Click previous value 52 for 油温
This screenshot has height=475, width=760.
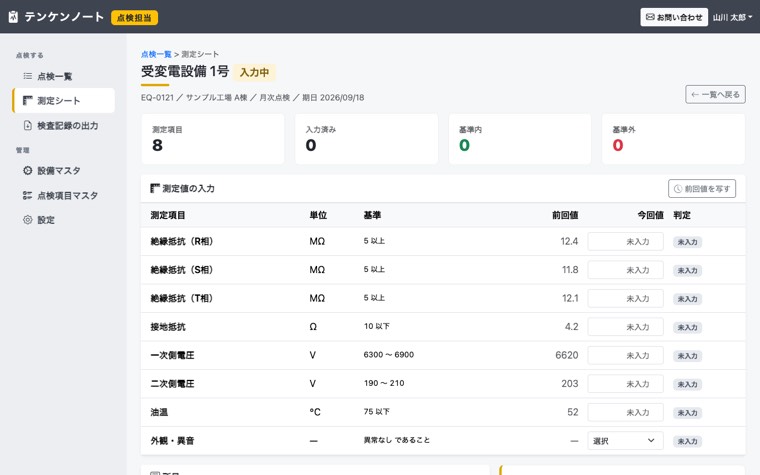pos(572,412)
